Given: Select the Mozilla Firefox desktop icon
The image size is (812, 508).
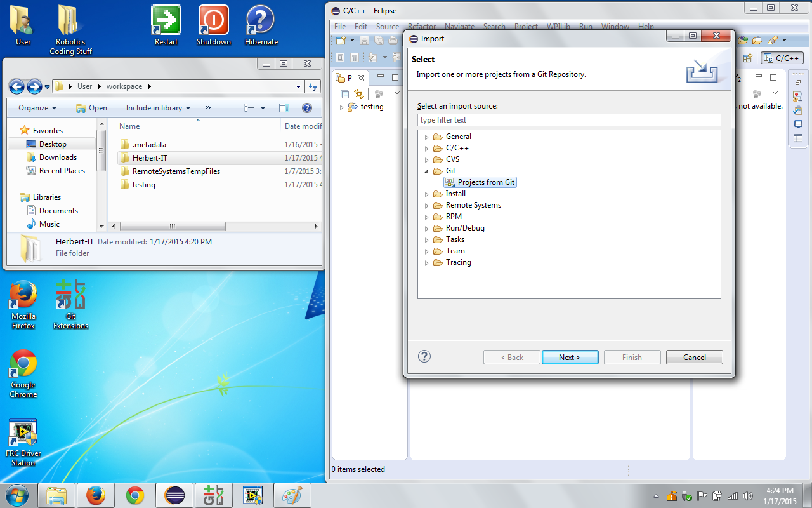Looking at the screenshot, I should point(23,304).
